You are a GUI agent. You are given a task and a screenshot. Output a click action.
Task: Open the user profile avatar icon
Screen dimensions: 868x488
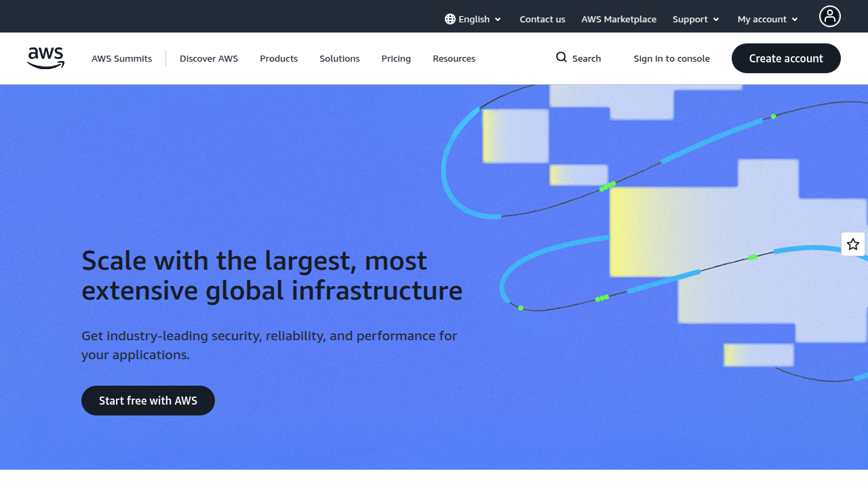coord(830,16)
